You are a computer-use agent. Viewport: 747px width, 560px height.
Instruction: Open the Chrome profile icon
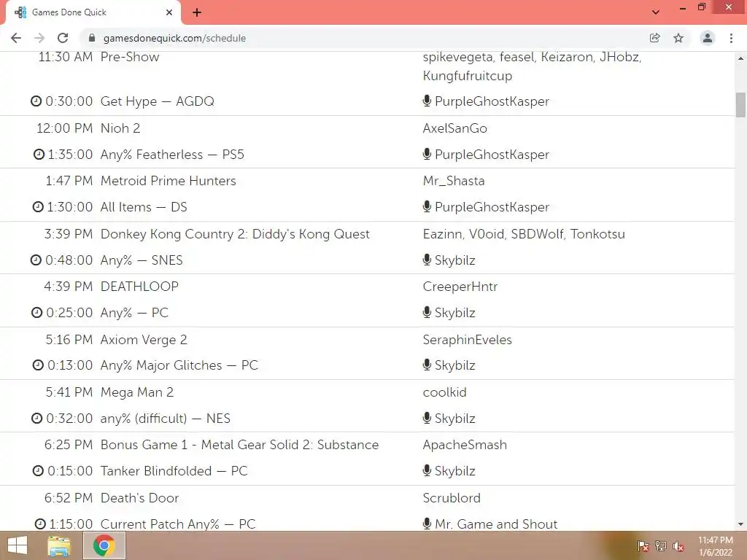click(708, 38)
